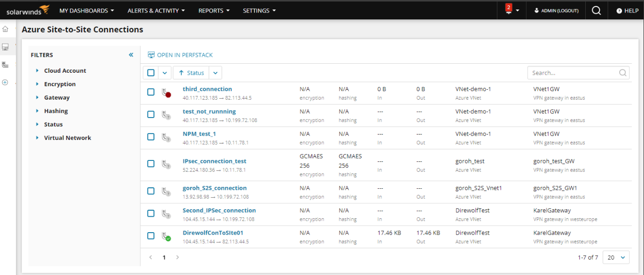The height and width of the screenshot is (275, 644).
Task: Click the 17.46 KB In value
Action: (389, 233)
